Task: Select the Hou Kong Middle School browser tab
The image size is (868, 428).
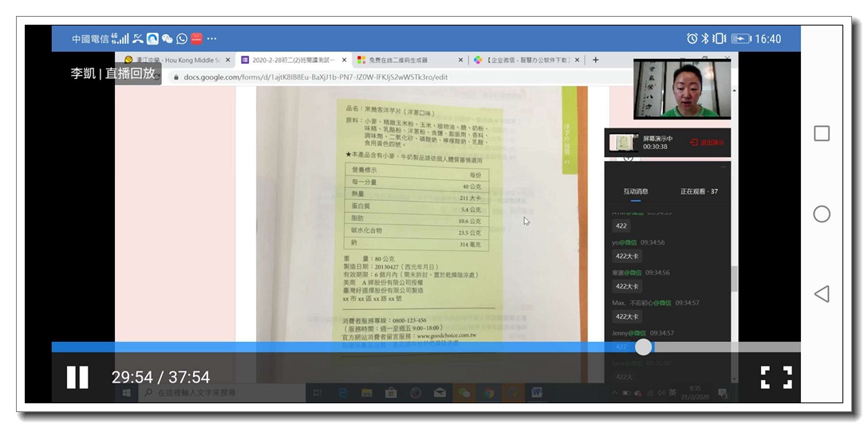Action: point(176,60)
